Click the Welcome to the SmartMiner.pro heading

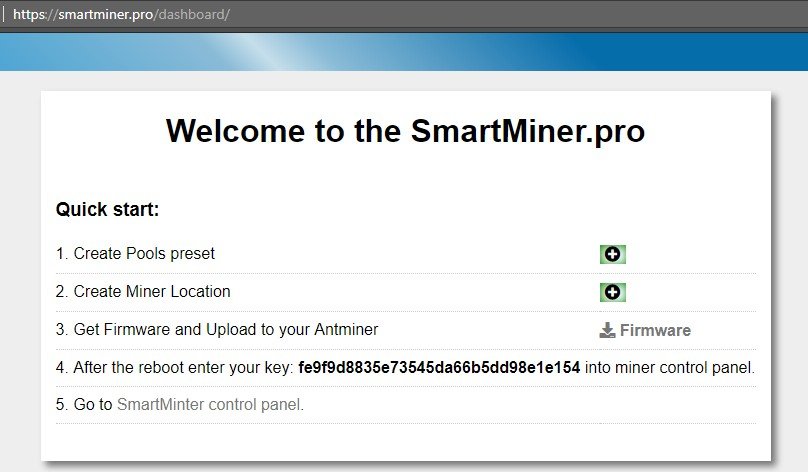click(x=405, y=131)
